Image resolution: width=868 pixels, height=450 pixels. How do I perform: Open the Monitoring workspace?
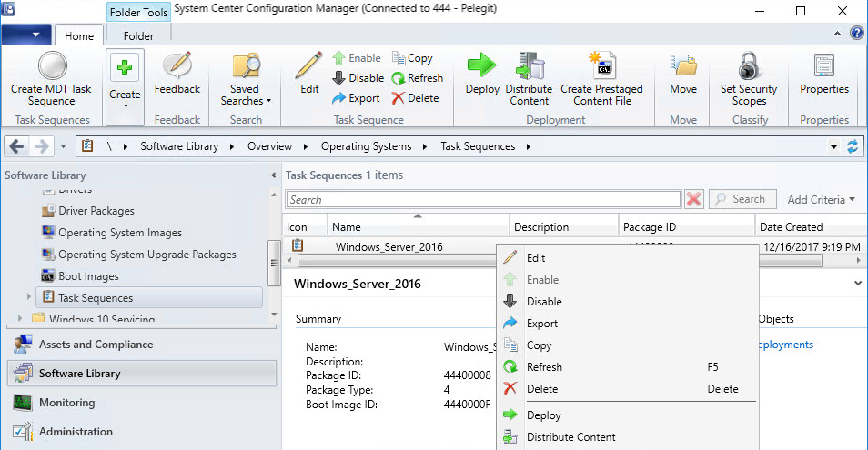[142, 403]
